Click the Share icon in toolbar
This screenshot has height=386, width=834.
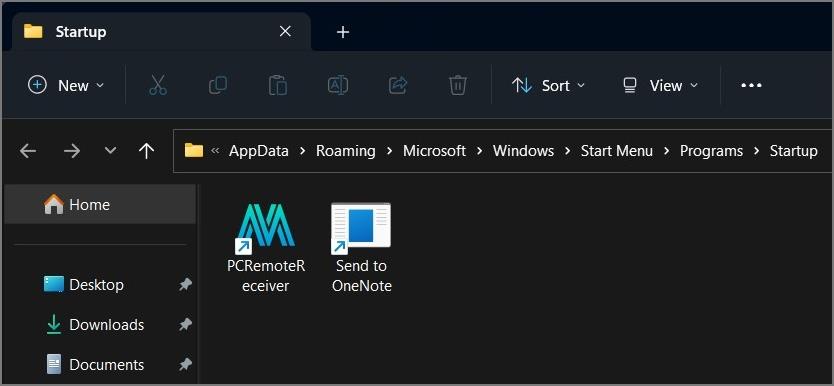398,85
